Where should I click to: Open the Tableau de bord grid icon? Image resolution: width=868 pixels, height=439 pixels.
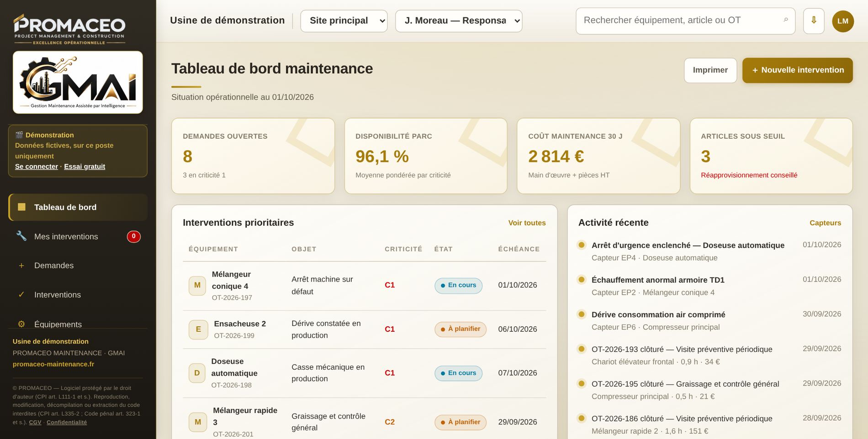point(21,207)
